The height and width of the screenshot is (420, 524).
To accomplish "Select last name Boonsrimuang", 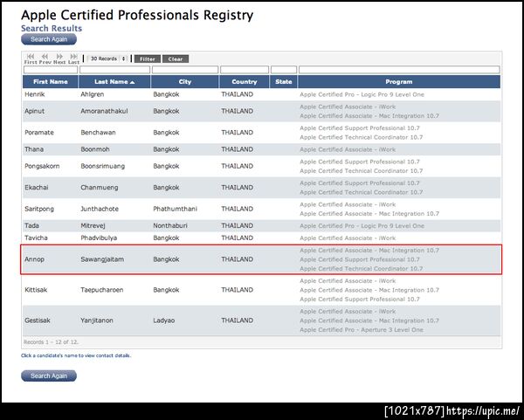I will [103, 167].
